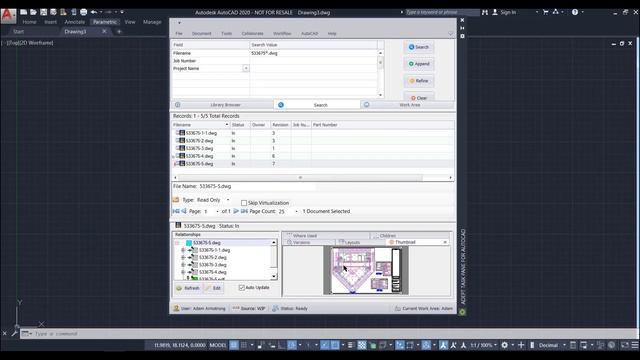Add a new drawing tab with plus button

point(119,31)
